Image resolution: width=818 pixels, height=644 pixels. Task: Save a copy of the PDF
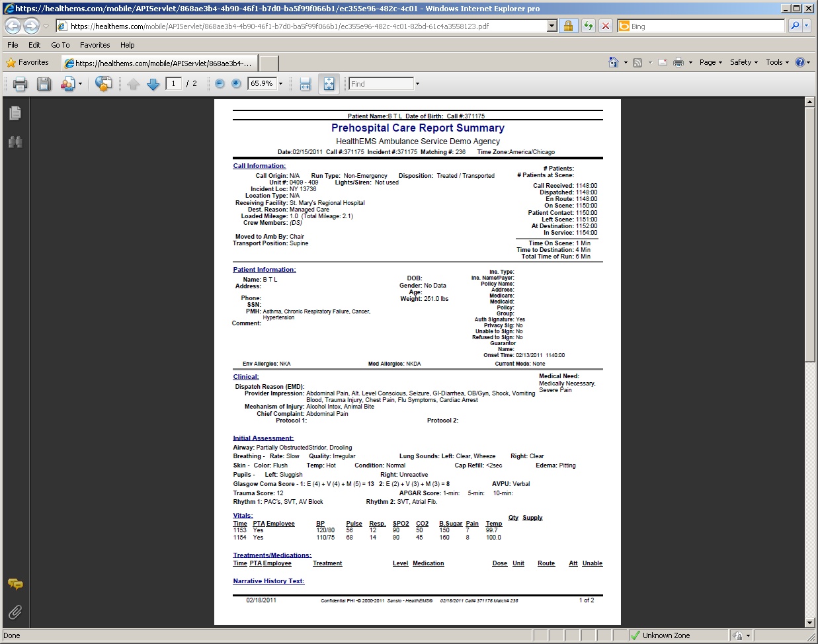(x=44, y=84)
